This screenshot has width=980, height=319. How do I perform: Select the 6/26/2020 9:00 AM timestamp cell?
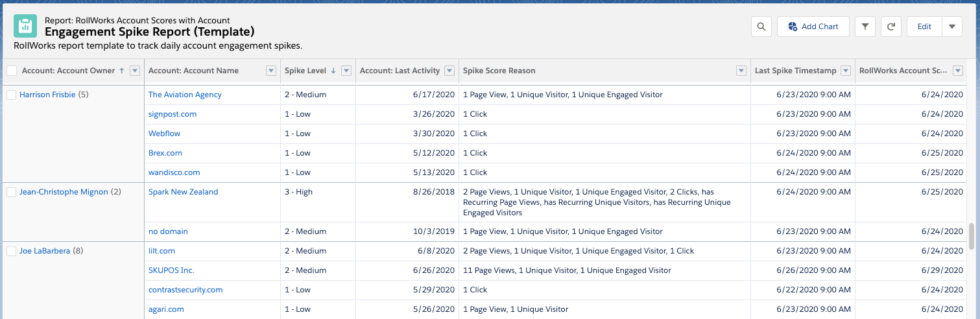tap(803, 270)
